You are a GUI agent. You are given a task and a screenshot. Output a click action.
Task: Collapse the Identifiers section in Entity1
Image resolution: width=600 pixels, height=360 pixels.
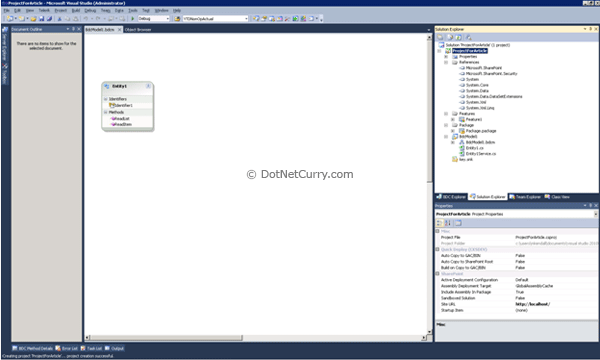coord(106,99)
